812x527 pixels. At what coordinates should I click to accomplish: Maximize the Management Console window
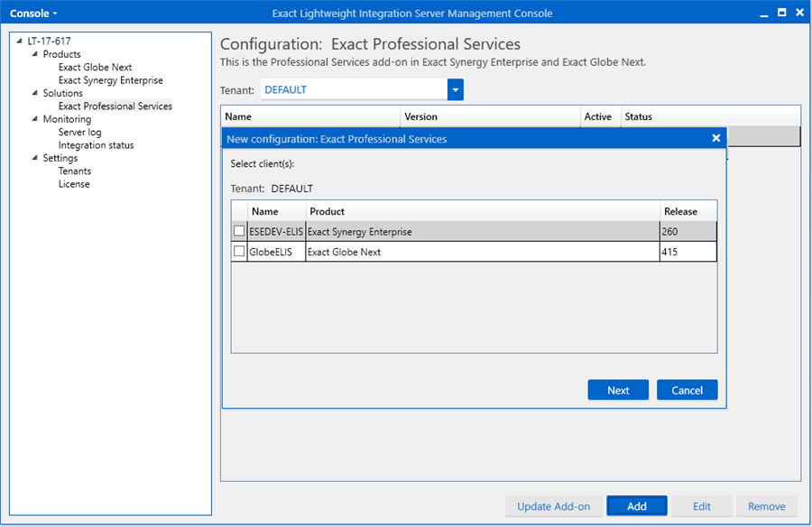tap(782, 13)
